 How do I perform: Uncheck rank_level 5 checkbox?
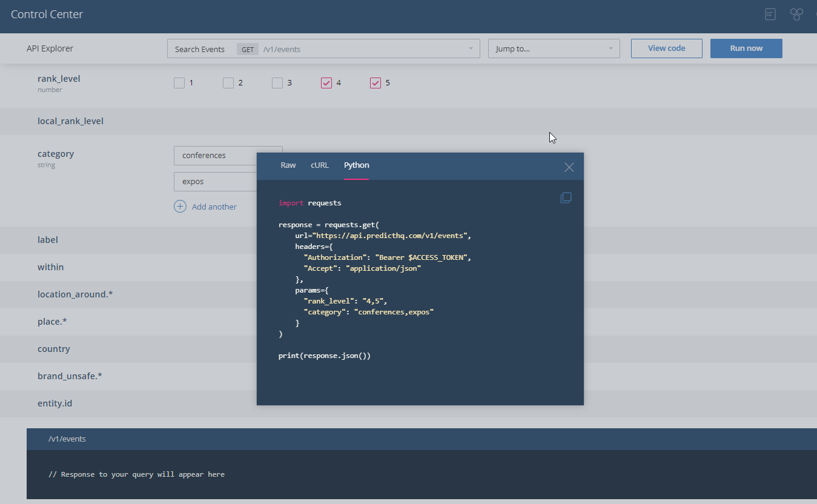[x=375, y=83]
